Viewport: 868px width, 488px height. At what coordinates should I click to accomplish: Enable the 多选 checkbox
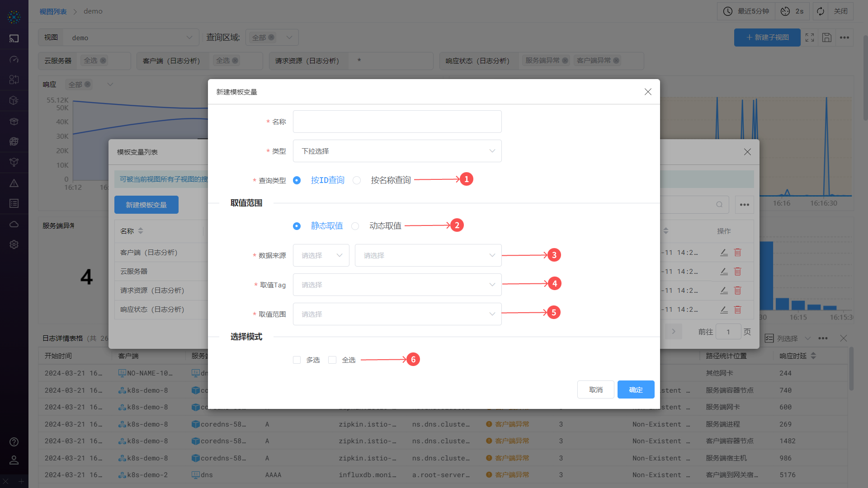point(297,360)
